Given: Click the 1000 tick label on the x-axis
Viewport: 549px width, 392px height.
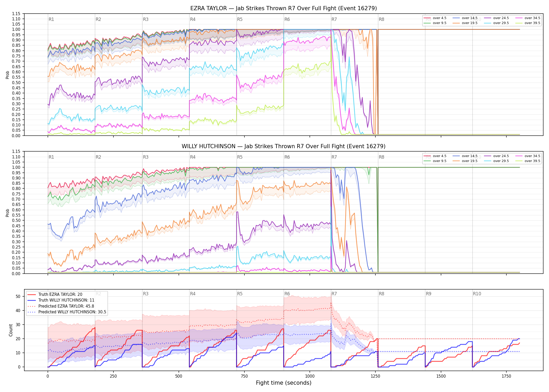Looking at the screenshot, I should (310, 376).
